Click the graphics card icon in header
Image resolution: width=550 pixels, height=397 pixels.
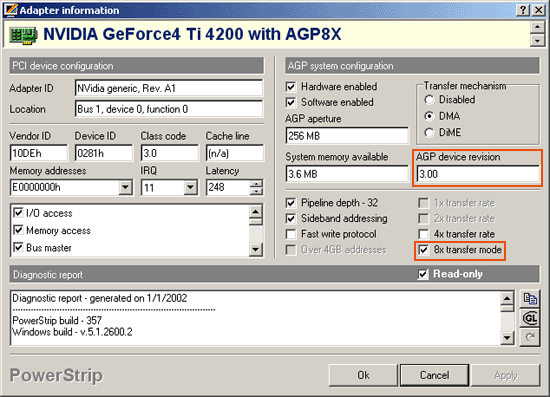(23, 35)
